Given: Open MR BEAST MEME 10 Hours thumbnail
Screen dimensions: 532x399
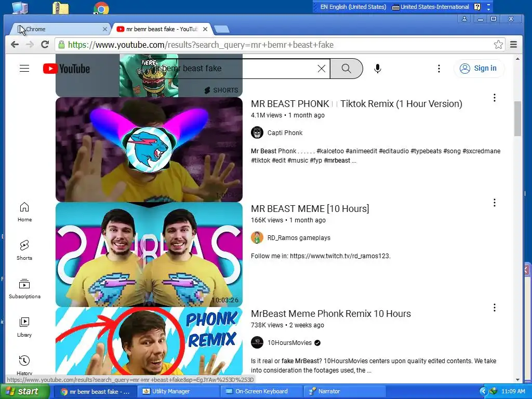Looking at the screenshot, I should click(149, 255).
